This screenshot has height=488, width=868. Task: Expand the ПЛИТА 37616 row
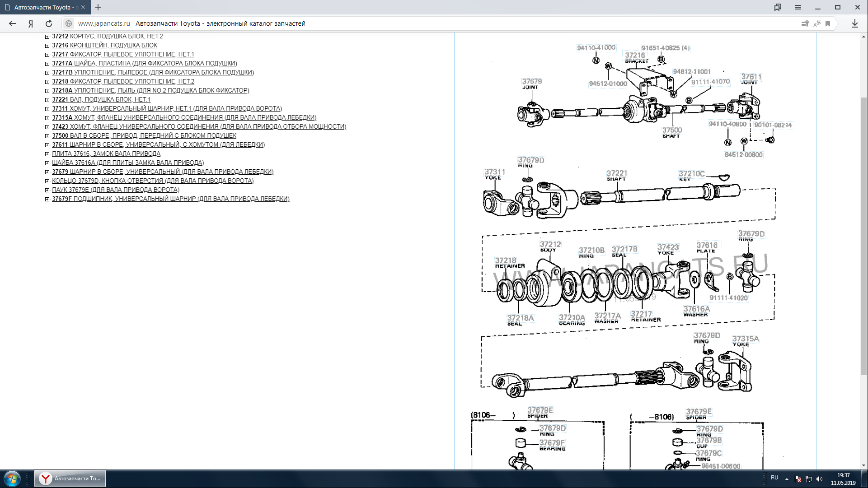(x=47, y=154)
